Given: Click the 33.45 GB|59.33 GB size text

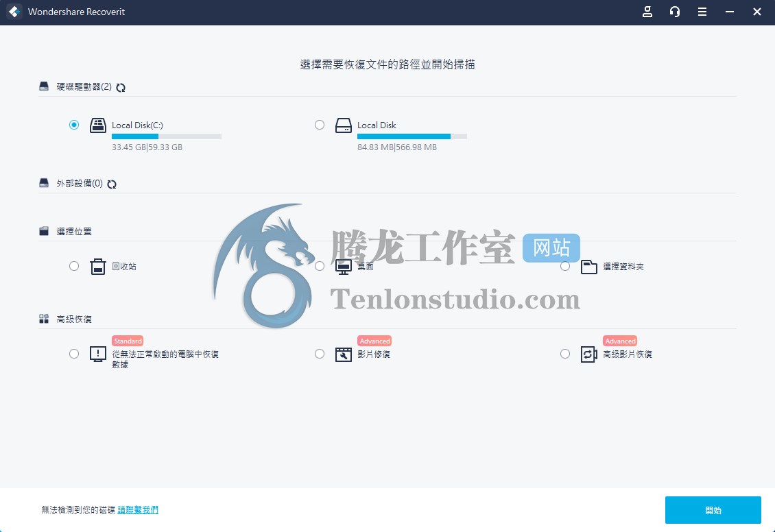Looking at the screenshot, I should pyautogui.click(x=147, y=147).
